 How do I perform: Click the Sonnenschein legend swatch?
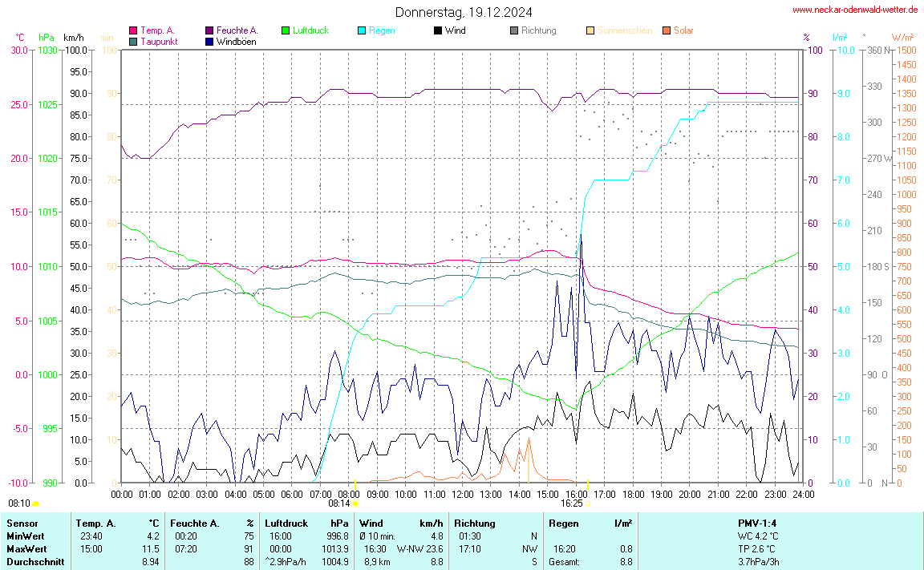[590, 31]
